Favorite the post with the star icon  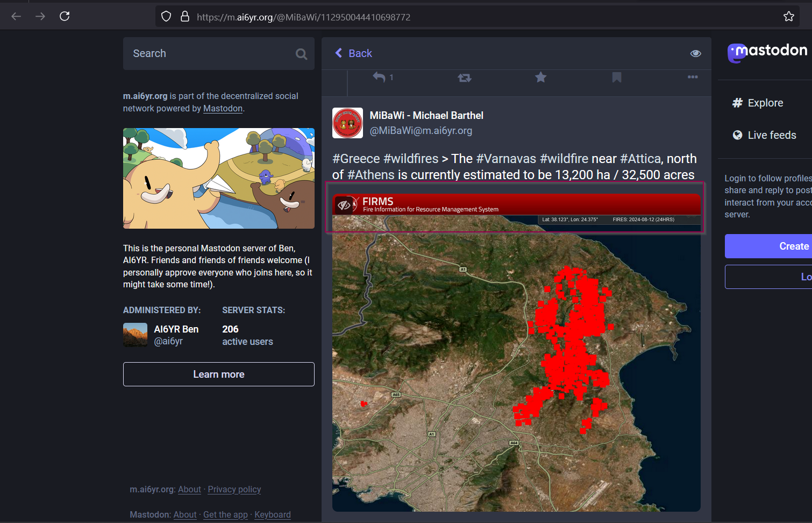(540, 77)
